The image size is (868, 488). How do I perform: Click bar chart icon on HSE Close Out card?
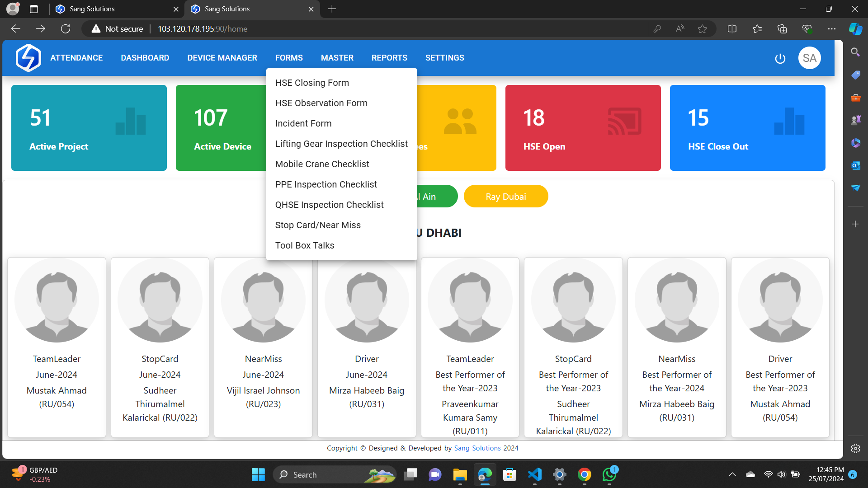pos(789,121)
